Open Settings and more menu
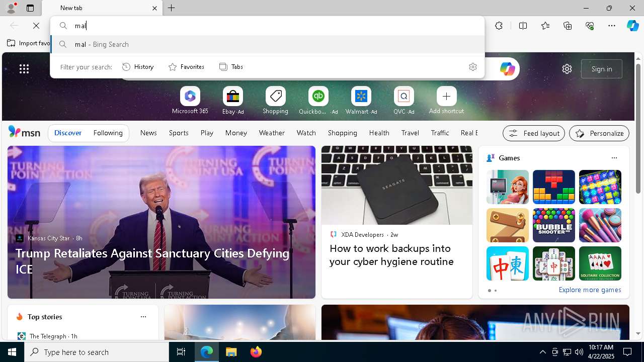Viewport: 644px width, 362px height. point(612,26)
